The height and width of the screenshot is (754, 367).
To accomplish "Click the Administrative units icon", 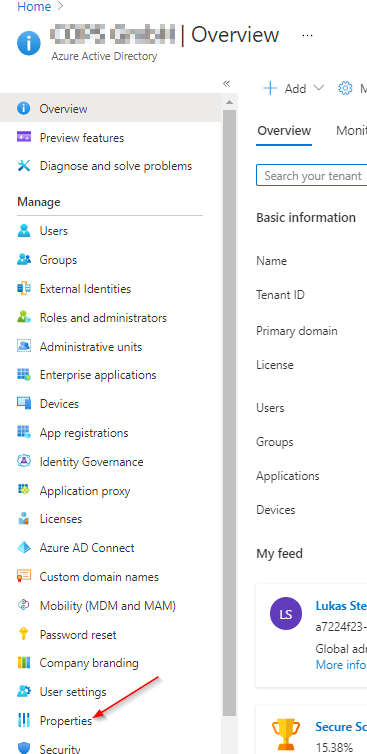I will click(24, 346).
